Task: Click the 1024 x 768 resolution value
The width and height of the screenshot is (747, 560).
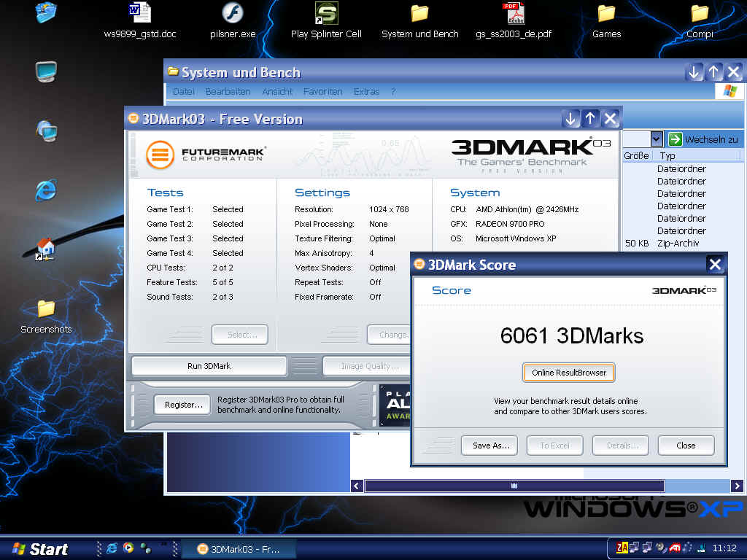Action: 389,209
